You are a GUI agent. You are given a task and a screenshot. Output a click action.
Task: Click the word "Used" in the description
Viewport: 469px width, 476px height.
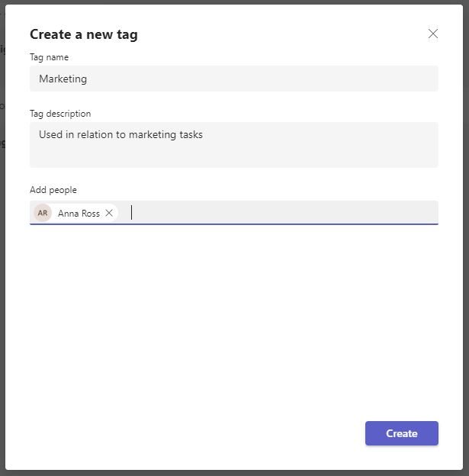coord(50,135)
